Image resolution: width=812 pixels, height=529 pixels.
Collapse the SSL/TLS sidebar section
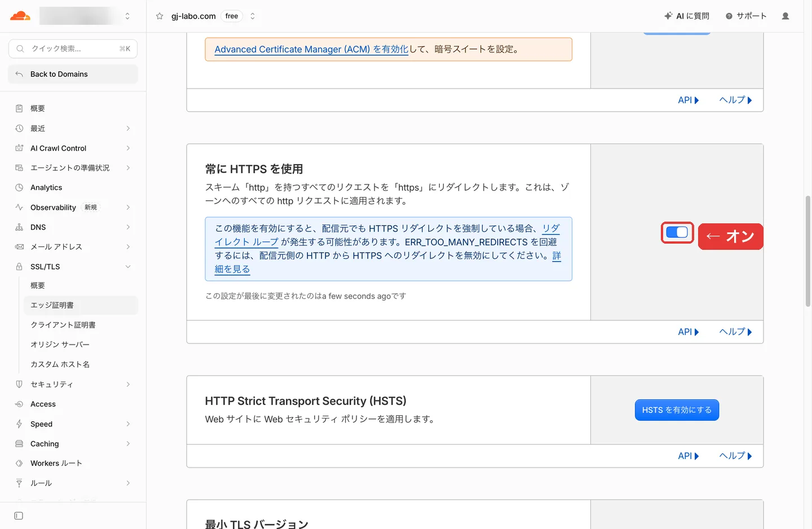(128, 267)
